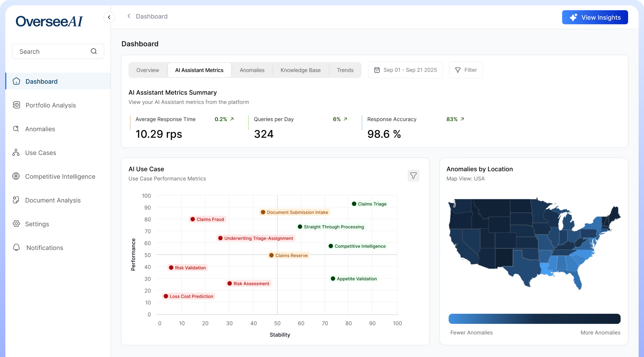Select the Trends tab
The width and height of the screenshot is (644, 357).
[345, 70]
